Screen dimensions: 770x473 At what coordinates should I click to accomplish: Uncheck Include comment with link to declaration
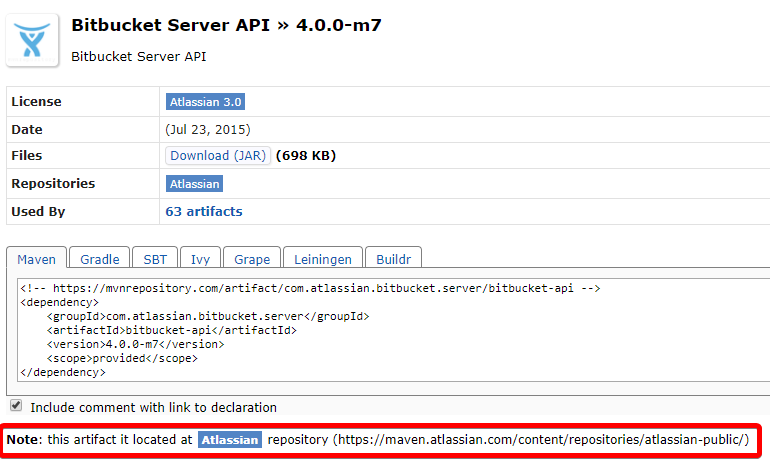[16, 406]
